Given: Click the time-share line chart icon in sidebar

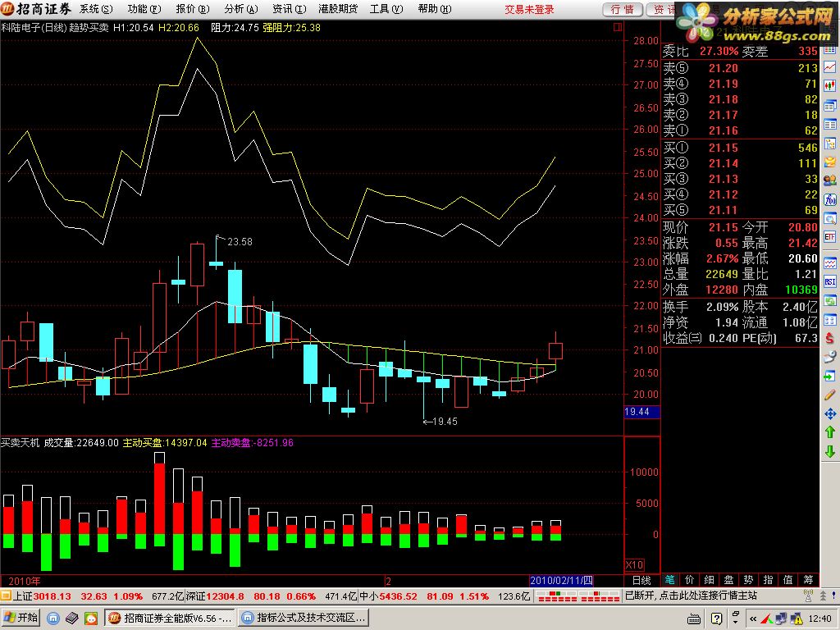Looking at the screenshot, I should [x=830, y=67].
